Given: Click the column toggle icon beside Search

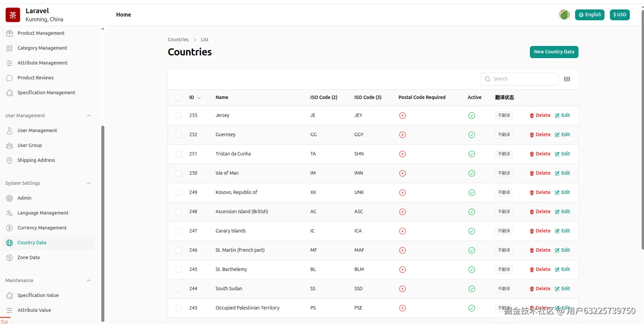Looking at the screenshot, I should click(x=567, y=79).
